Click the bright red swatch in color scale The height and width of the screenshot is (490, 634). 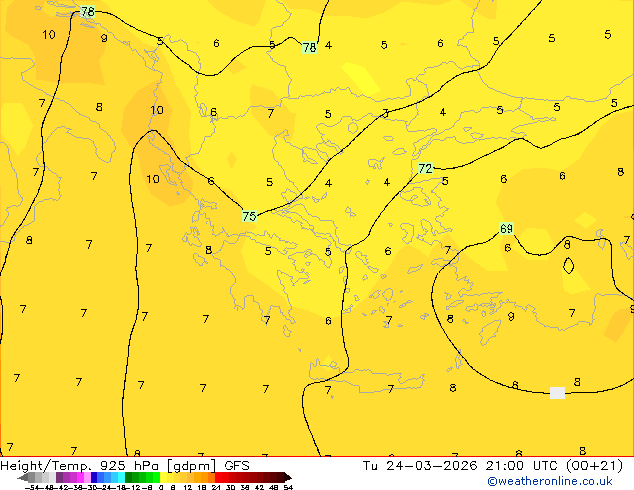coord(218,477)
